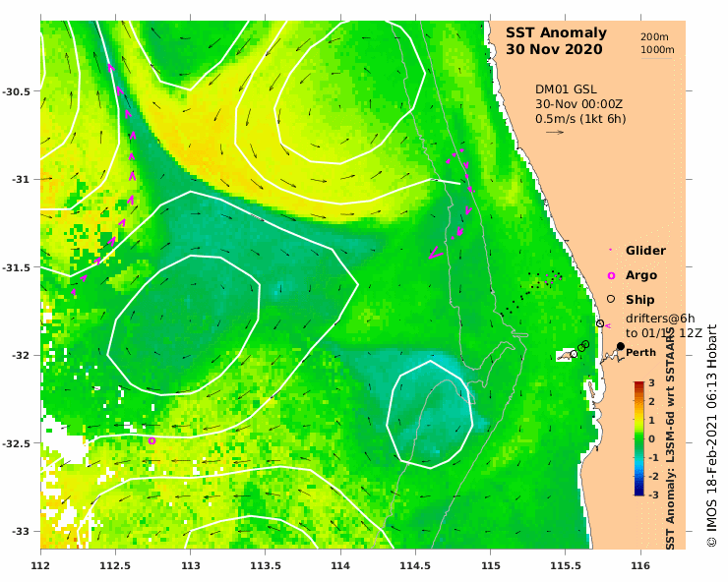The image size is (728, 582).
Task: Click the 'Perth' city label
Action: point(640,353)
